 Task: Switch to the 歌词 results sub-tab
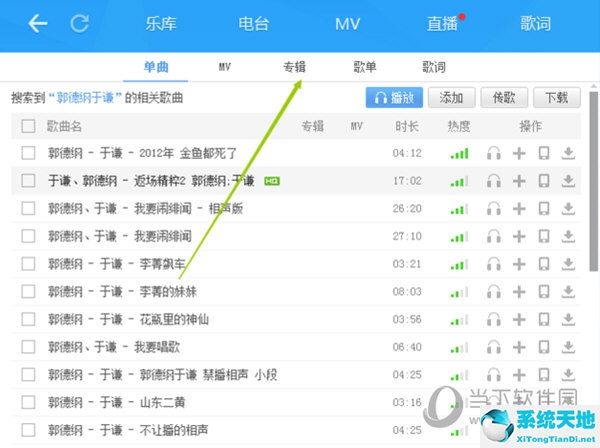[x=434, y=67]
